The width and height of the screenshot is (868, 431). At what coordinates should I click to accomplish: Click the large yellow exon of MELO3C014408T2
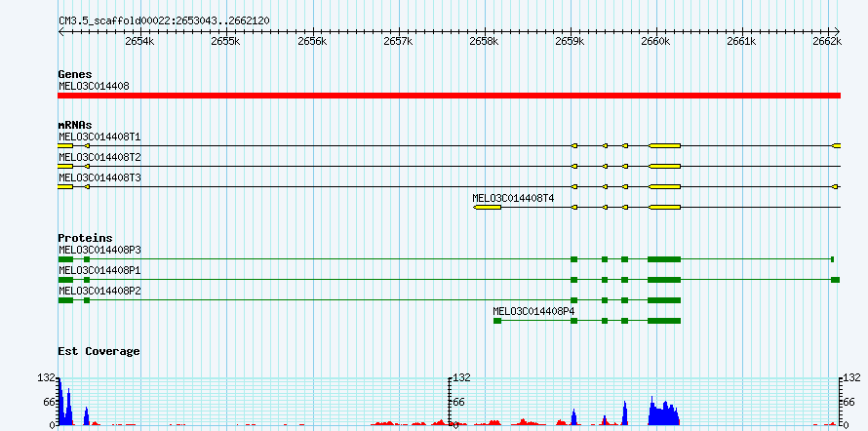coord(664,166)
